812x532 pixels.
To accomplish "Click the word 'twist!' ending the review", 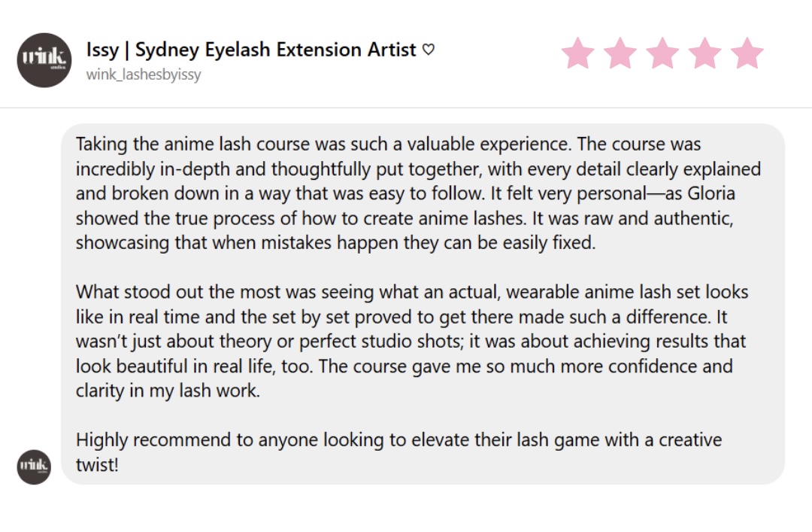I will 97,464.
